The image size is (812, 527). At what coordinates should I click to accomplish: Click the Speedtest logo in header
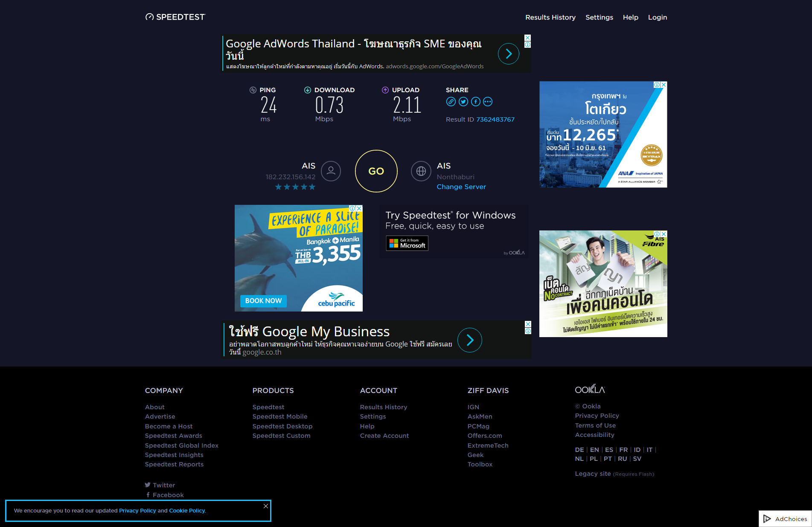point(175,17)
